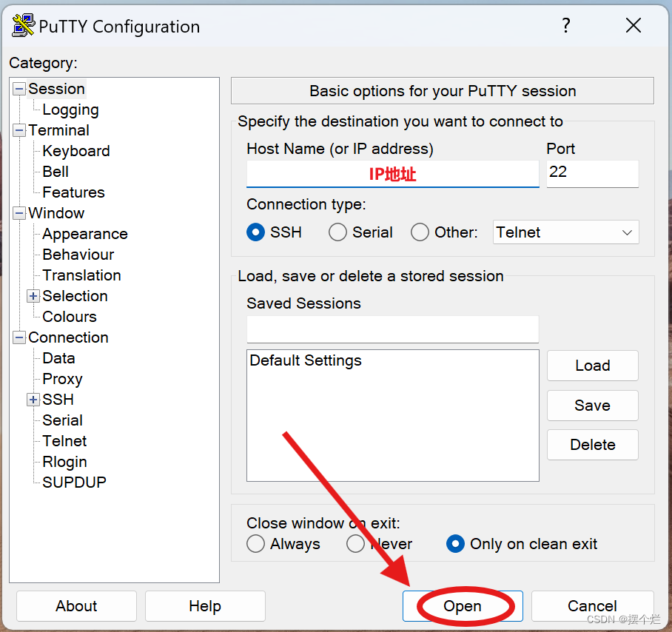Open the Colours settings category
672x632 pixels.
[70, 317]
